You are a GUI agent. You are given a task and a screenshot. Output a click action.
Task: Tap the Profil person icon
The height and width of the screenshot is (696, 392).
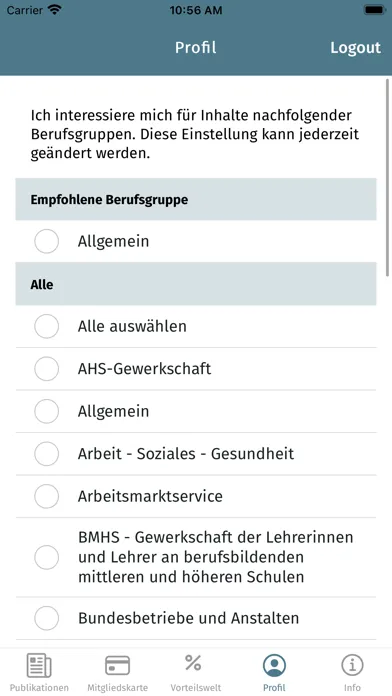274,666
